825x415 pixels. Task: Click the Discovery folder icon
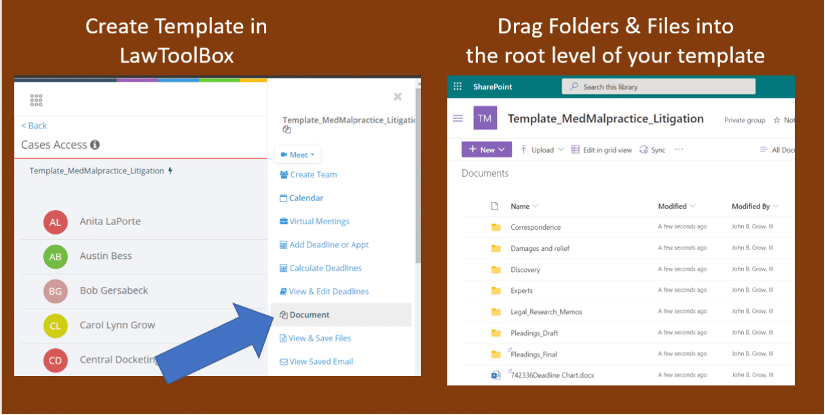coord(496,269)
